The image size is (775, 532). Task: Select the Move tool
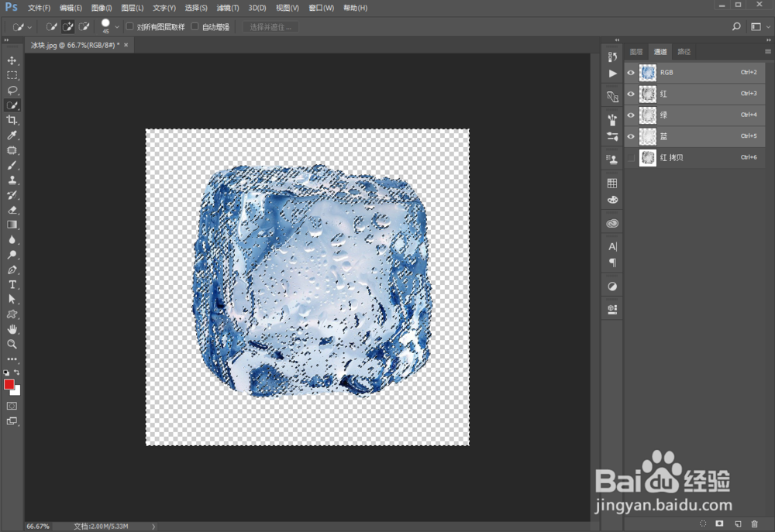12,60
